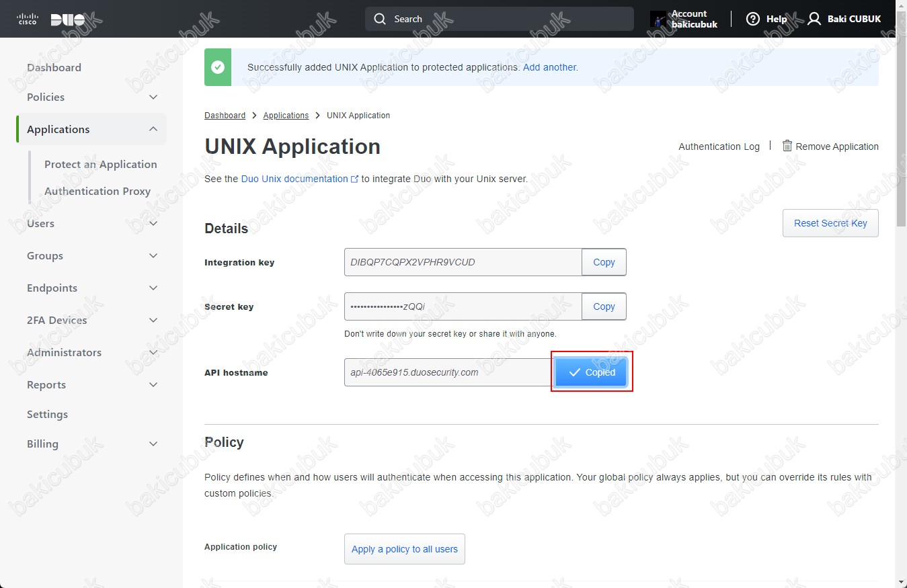Open the Duo Unix documentation link

click(294, 179)
